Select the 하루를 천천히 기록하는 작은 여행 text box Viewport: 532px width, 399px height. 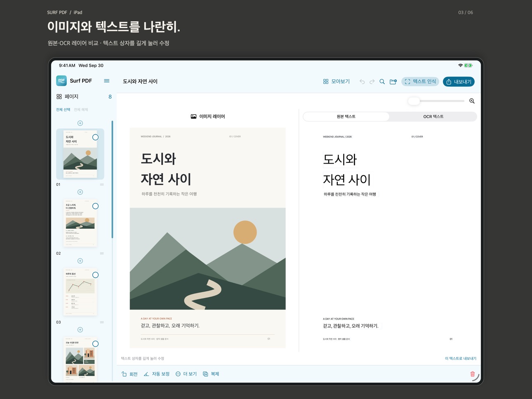pyautogui.click(x=350, y=194)
